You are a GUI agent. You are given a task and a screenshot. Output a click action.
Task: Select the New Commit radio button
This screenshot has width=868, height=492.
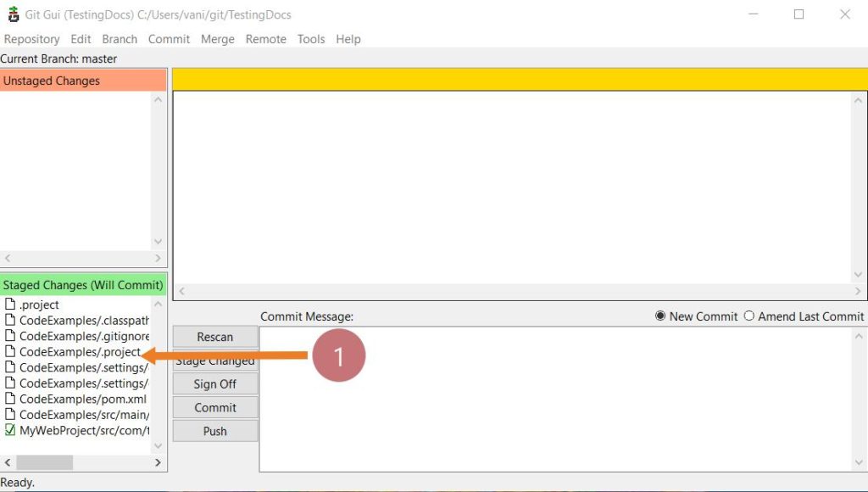coord(660,316)
